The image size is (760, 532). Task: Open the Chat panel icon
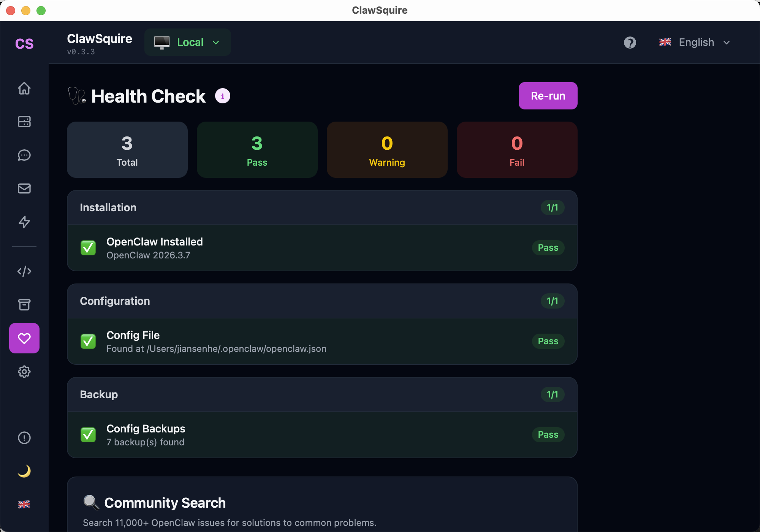click(x=24, y=155)
